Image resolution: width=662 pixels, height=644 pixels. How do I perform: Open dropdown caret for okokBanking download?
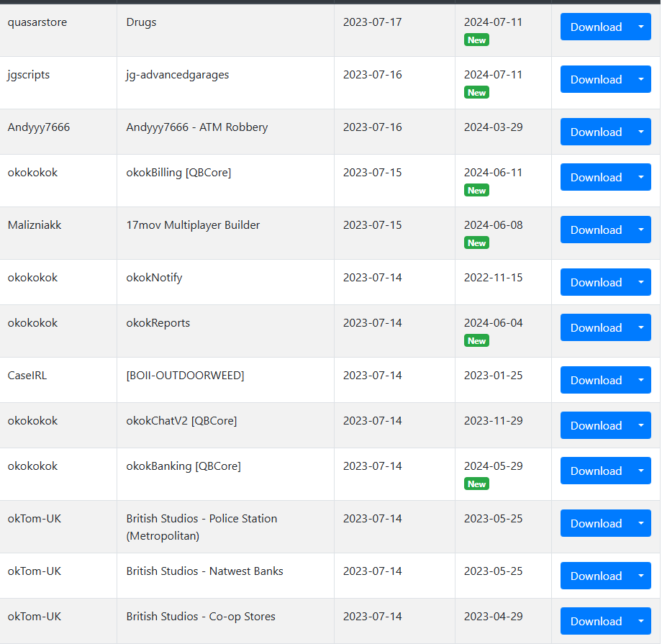641,471
